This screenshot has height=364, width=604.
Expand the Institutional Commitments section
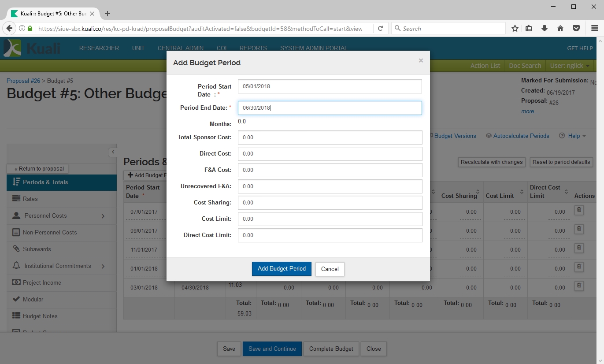tap(103, 266)
